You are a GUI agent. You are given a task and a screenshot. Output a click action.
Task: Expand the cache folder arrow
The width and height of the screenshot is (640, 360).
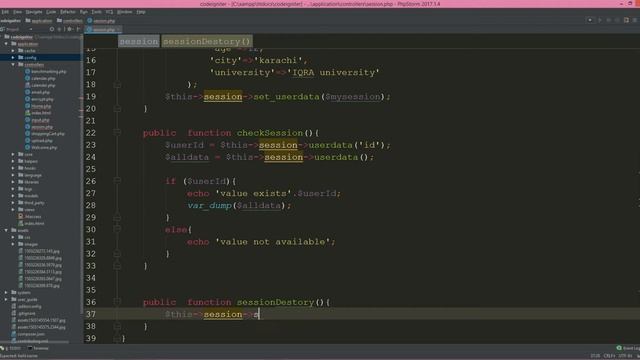(13, 51)
